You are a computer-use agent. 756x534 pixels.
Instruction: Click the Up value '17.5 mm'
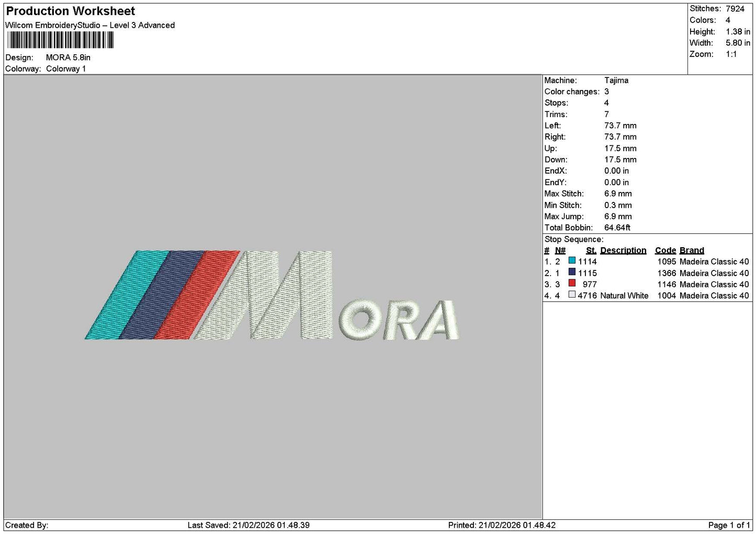tap(620, 149)
